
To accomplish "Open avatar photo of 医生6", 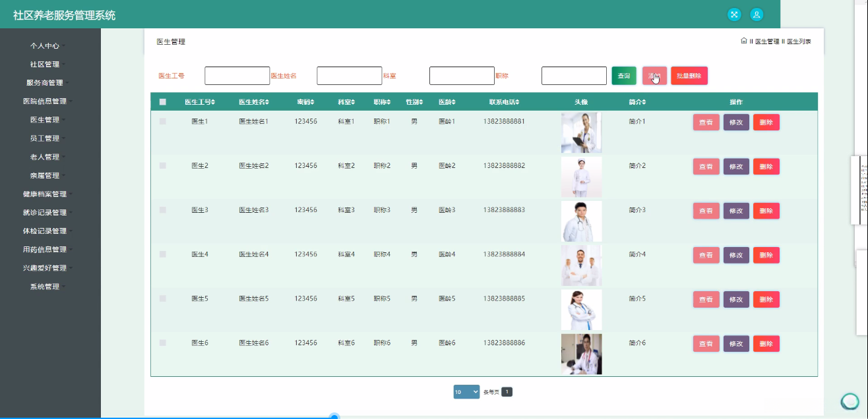I will [x=581, y=354].
